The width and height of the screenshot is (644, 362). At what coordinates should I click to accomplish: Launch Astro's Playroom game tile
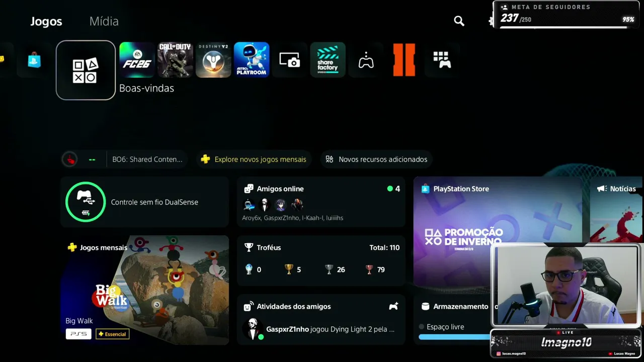tap(252, 60)
